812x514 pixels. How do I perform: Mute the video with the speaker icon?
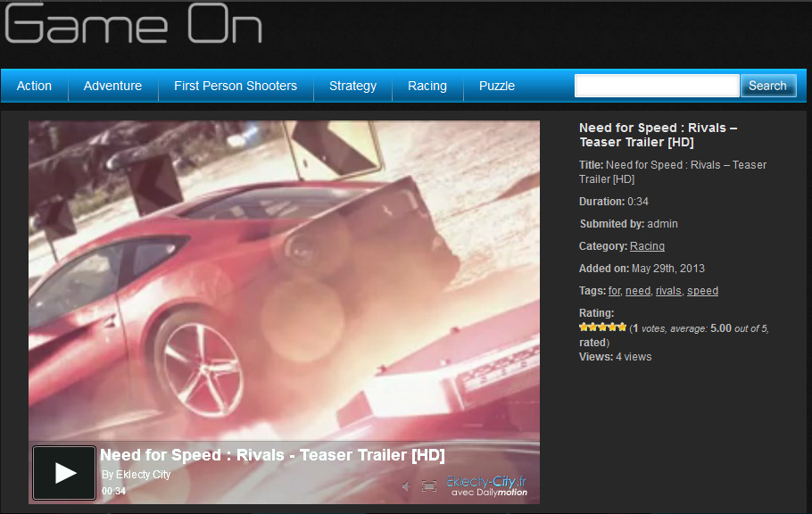click(x=407, y=486)
